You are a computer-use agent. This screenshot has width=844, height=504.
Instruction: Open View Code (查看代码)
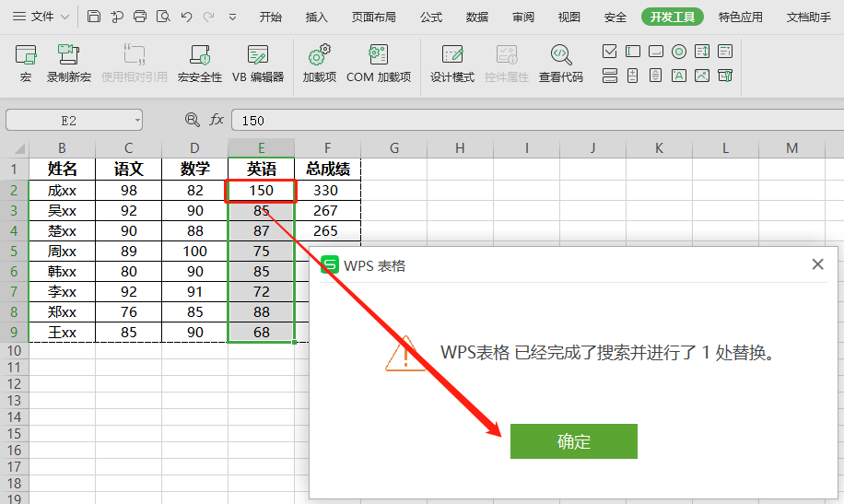[560, 63]
